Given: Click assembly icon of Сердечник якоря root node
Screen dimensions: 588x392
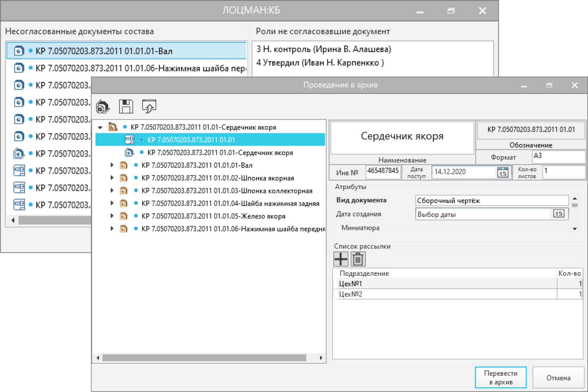Looking at the screenshot, I should (x=113, y=127).
